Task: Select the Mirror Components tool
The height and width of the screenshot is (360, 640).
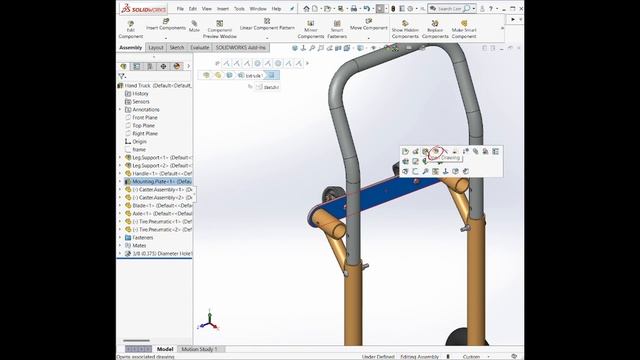Action: point(311,29)
